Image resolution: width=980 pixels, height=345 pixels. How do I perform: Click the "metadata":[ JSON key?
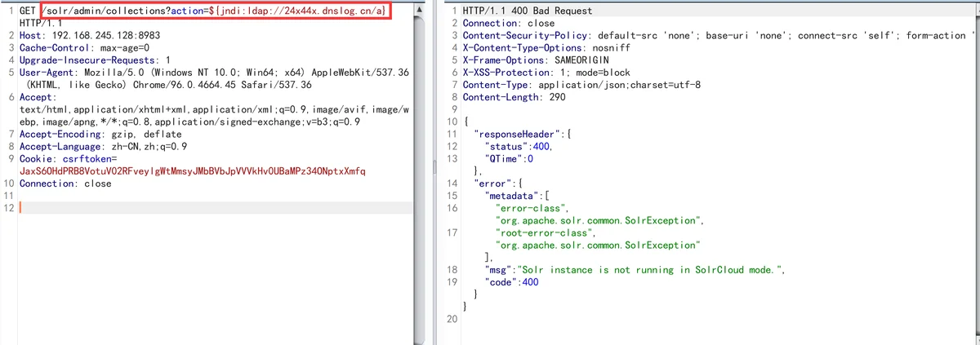click(519, 196)
